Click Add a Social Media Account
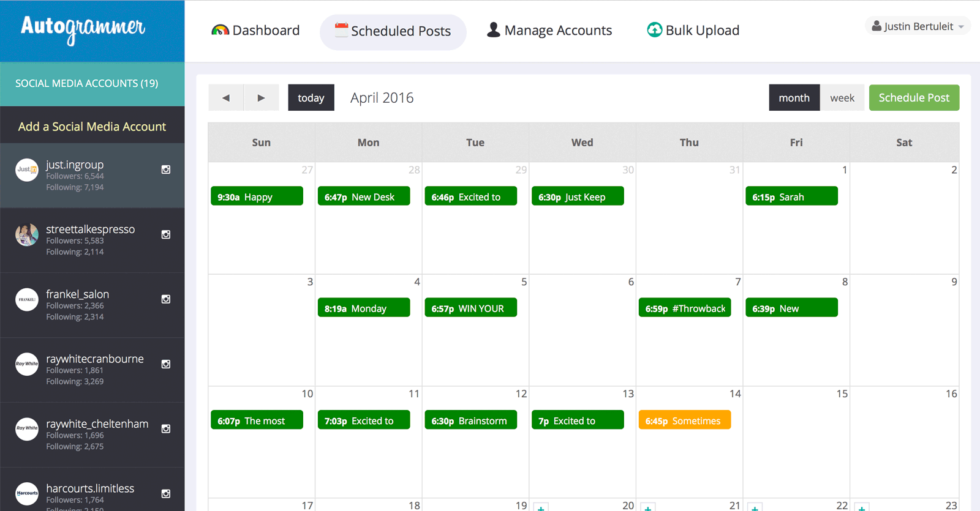Image resolution: width=980 pixels, height=511 pixels. 92,127
